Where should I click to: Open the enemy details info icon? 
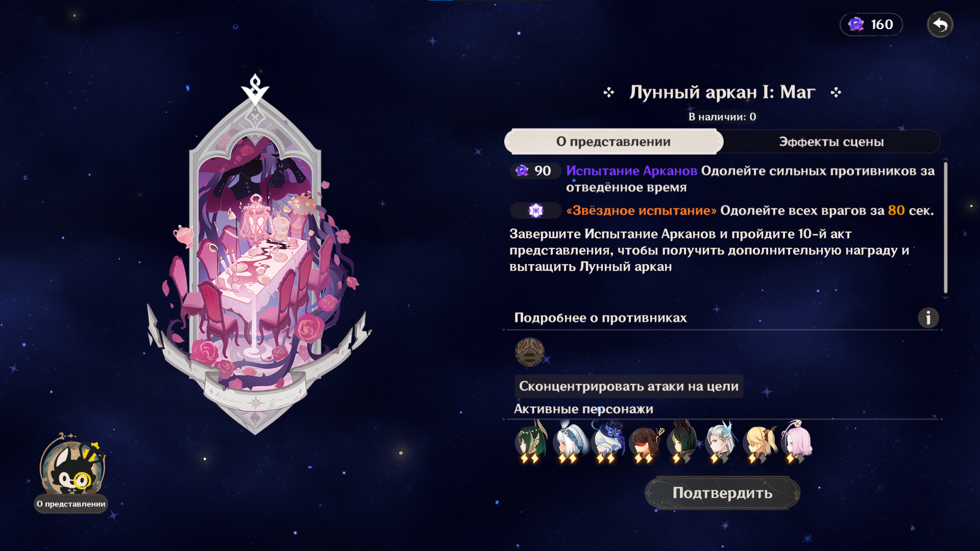[928, 318]
